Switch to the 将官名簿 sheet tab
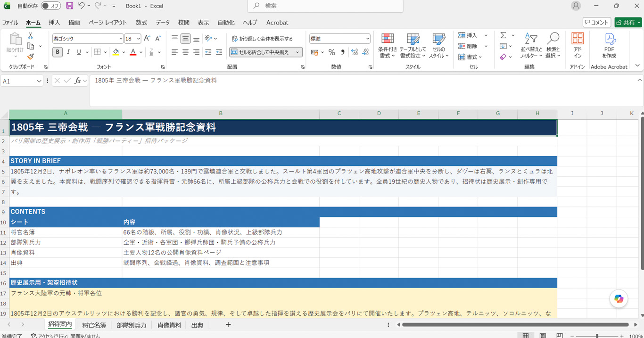 (94, 325)
